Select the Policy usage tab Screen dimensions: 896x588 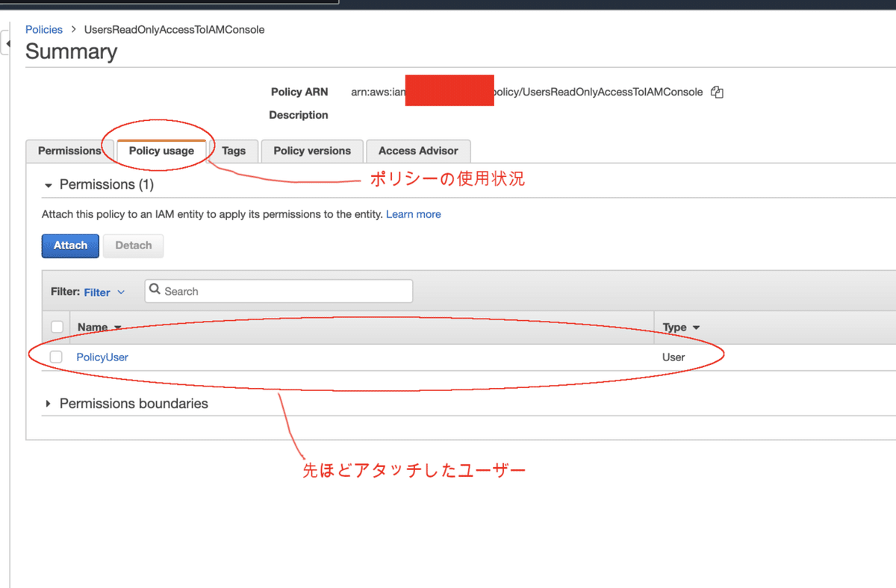(x=161, y=151)
